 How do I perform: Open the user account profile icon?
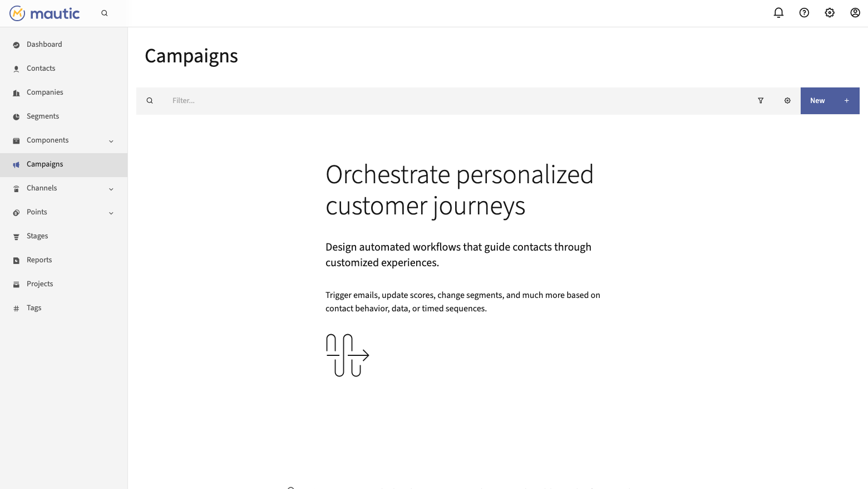855,13
